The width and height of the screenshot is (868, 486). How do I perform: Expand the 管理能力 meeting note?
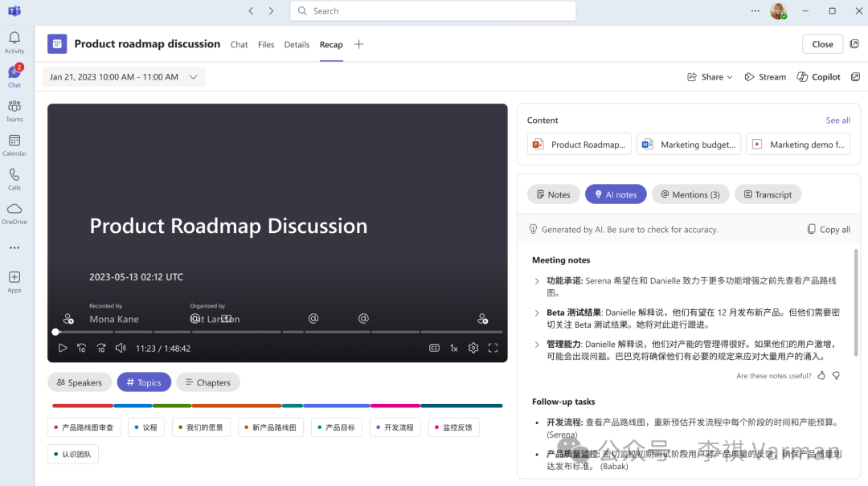[536, 345]
